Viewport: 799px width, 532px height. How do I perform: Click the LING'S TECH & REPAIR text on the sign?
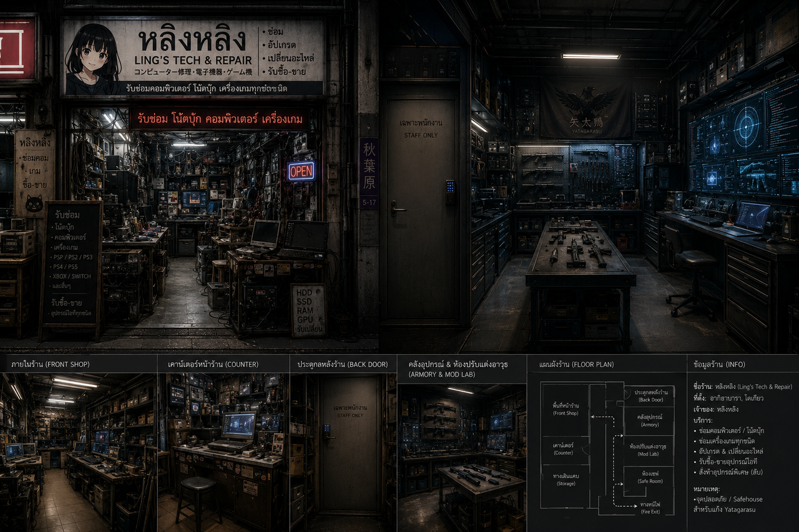point(193,60)
